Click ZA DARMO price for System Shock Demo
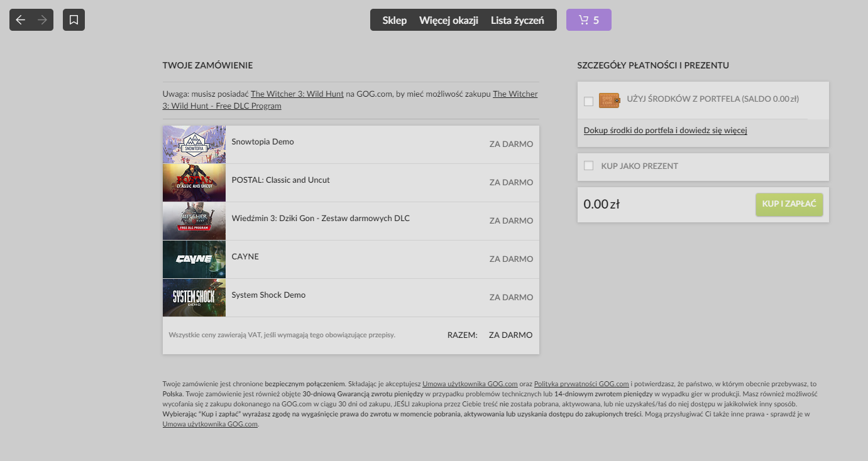This screenshot has height=461, width=868. pyautogui.click(x=511, y=298)
